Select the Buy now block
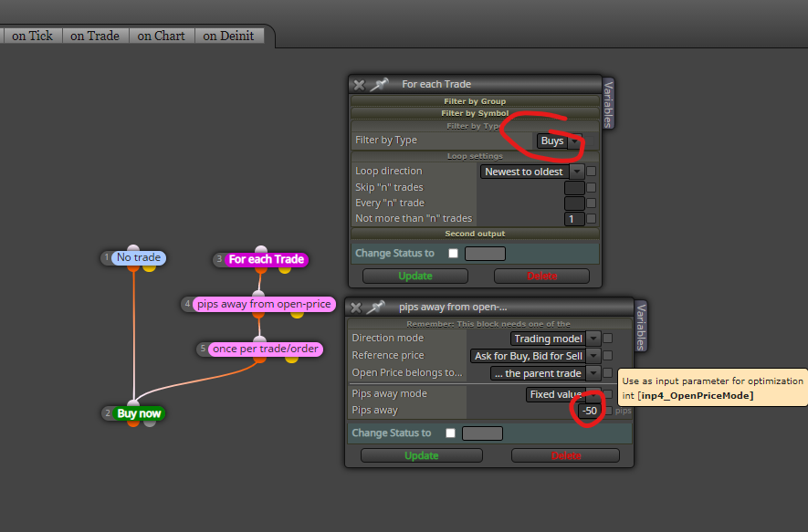This screenshot has width=808, height=532. point(139,413)
